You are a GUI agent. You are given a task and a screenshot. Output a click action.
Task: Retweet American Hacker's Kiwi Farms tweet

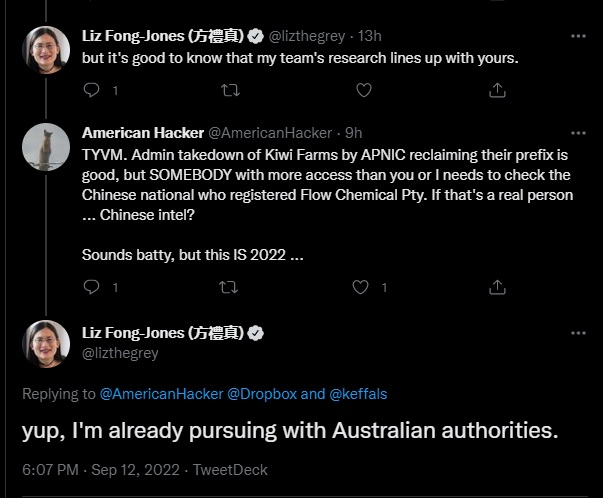[229, 287]
